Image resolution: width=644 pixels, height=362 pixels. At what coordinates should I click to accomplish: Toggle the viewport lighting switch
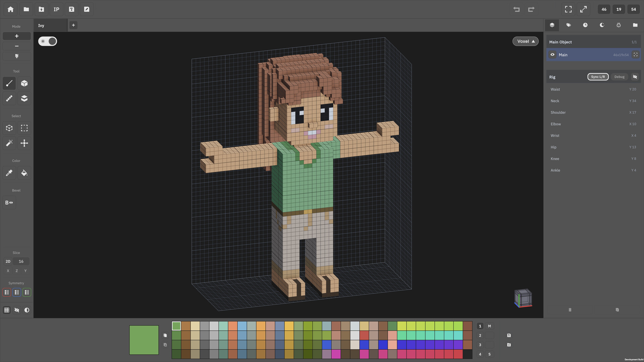(48, 41)
